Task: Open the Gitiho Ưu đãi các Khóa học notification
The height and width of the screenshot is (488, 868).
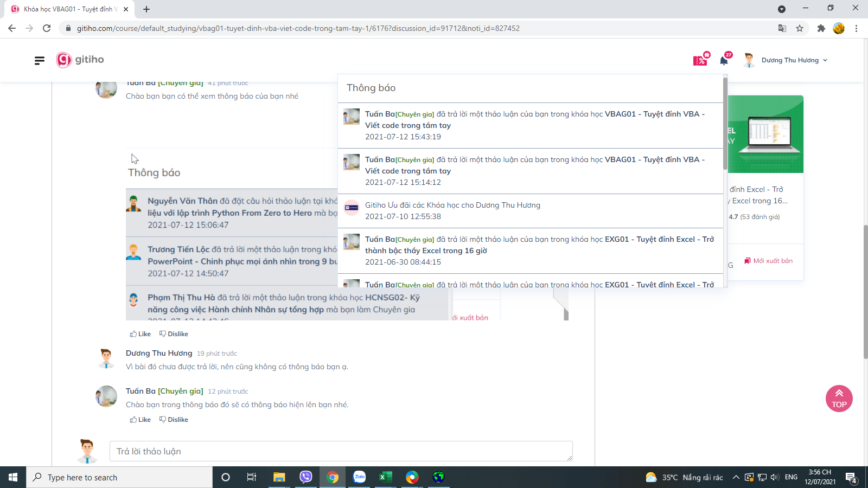Action: [531, 211]
